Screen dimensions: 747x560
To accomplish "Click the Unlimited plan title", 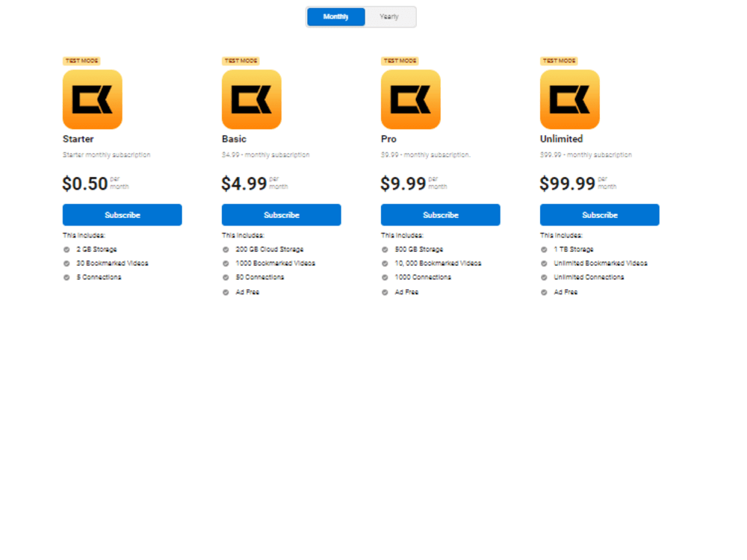I will click(561, 139).
